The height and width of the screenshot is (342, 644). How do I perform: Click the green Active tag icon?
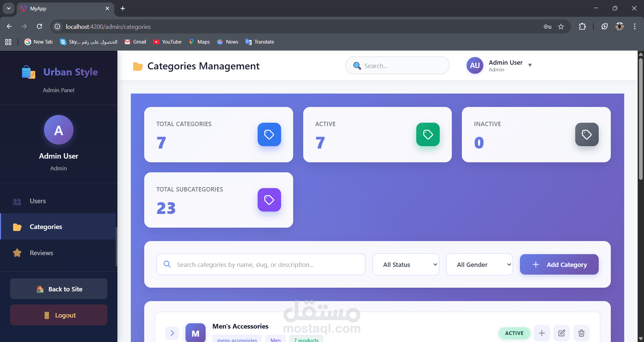tap(428, 134)
